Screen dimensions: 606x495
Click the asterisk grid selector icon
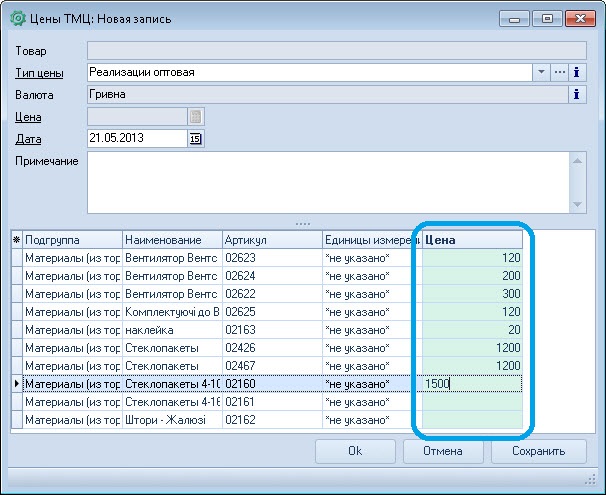coord(17,240)
